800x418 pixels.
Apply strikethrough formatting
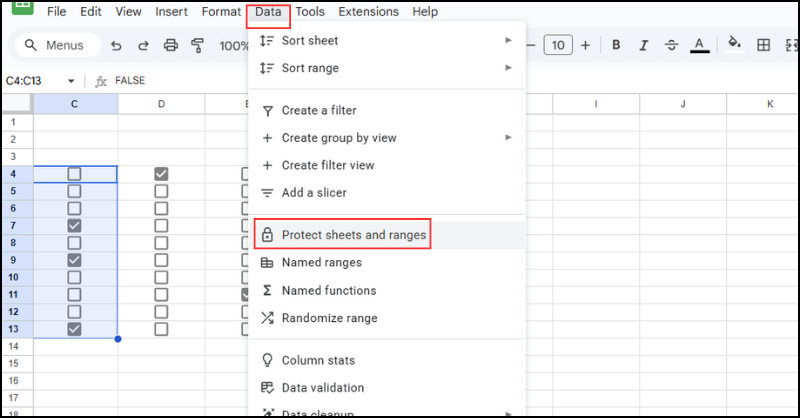click(670, 45)
